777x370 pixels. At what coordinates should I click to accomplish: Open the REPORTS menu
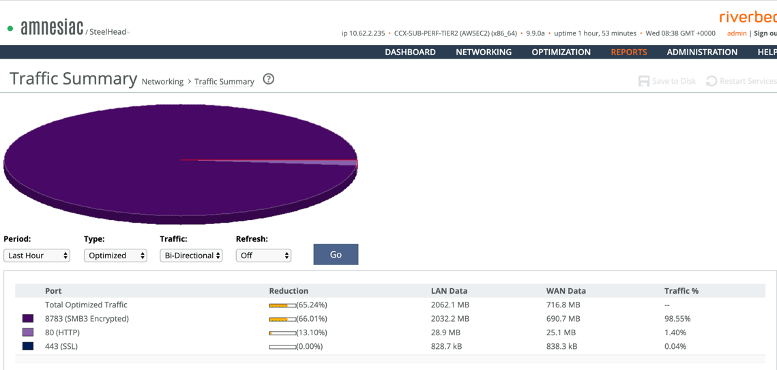(x=629, y=52)
